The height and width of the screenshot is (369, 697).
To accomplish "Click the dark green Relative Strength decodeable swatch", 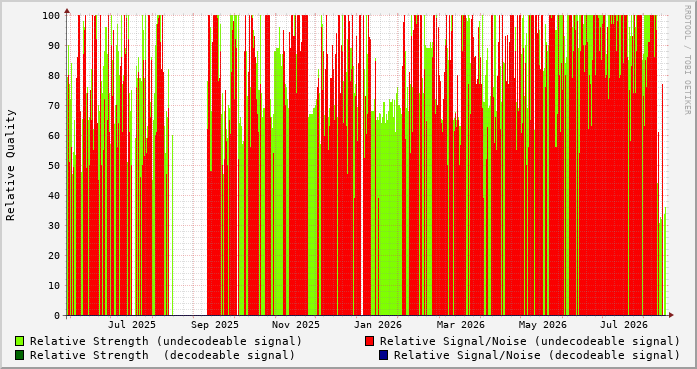I will click(20, 355).
